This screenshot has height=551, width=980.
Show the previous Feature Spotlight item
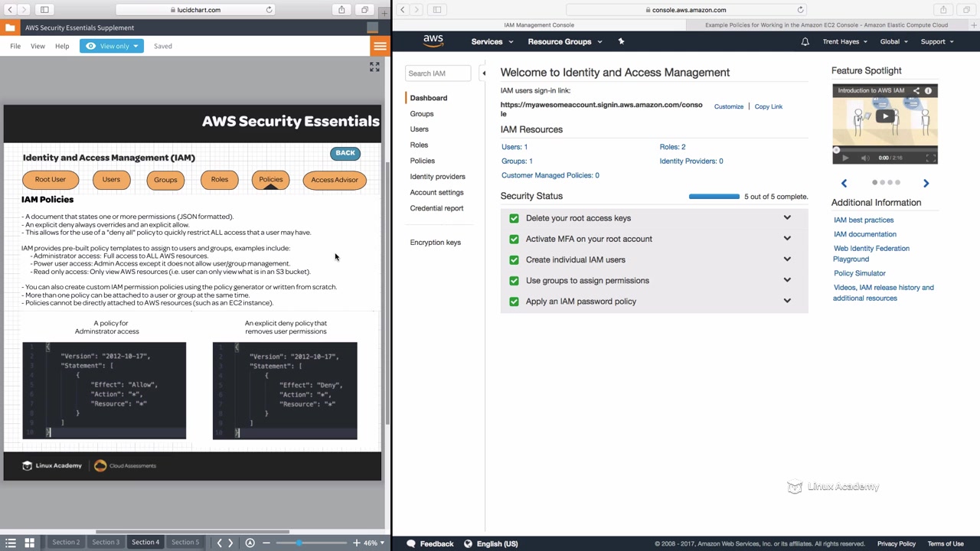844,183
